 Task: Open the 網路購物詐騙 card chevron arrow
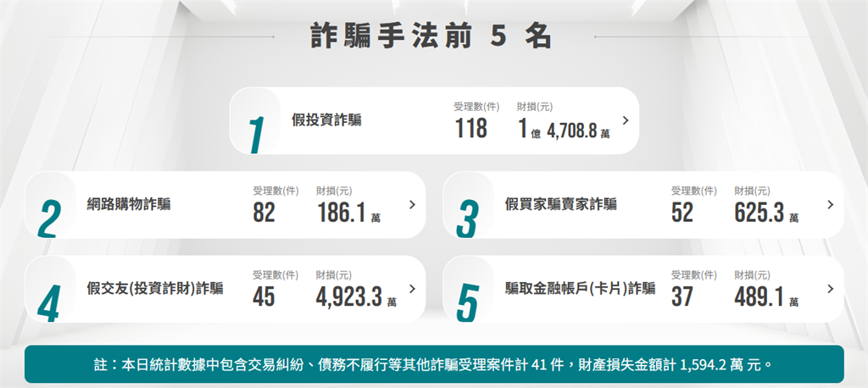(x=412, y=204)
